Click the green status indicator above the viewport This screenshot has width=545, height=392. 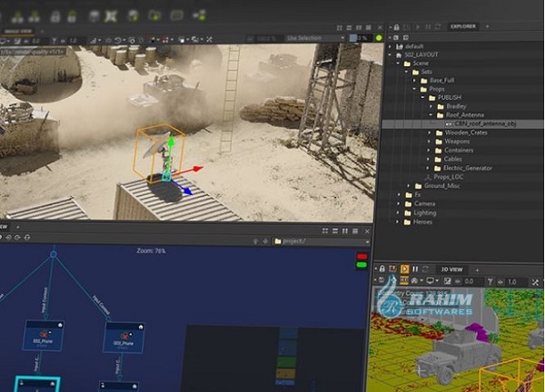tap(379, 39)
